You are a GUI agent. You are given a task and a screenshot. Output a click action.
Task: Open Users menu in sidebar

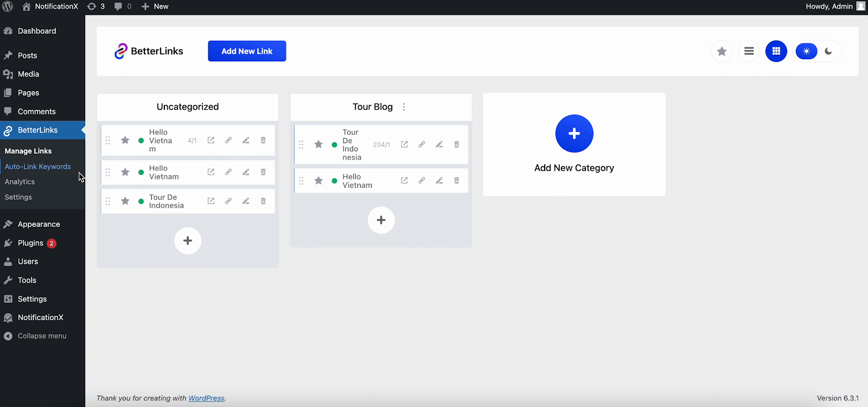(42, 262)
